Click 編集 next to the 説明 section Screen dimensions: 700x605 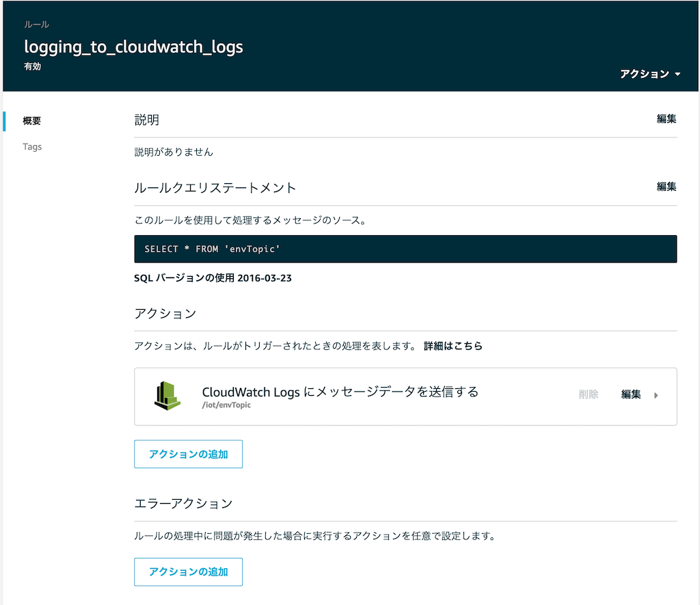click(666, 119)
